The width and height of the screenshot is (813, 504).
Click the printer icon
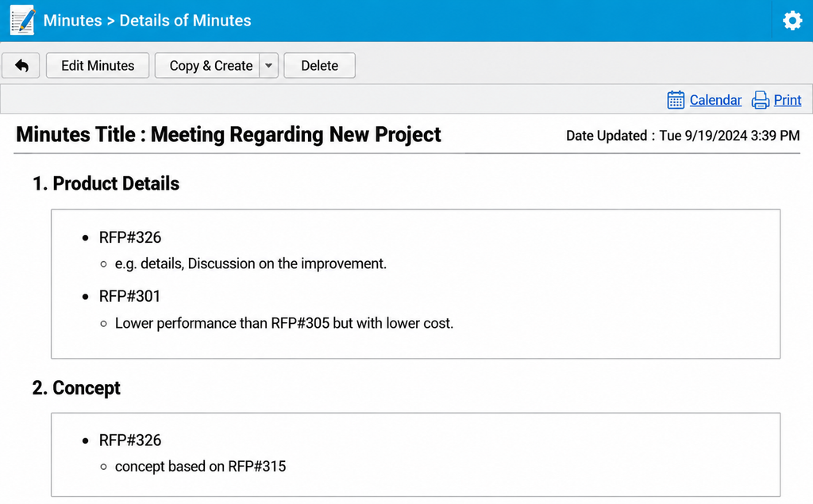click(x=761, y=99)
